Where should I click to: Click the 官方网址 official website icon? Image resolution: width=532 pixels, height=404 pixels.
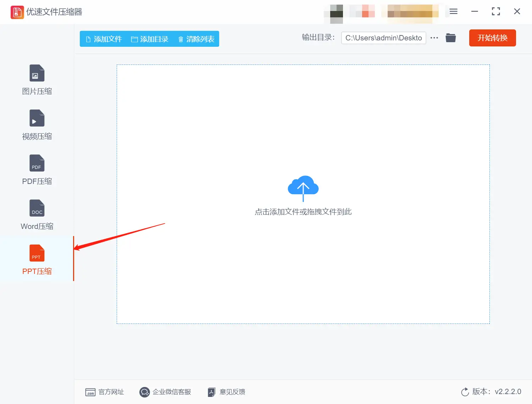pyautogui.click(x=90, y=392)
